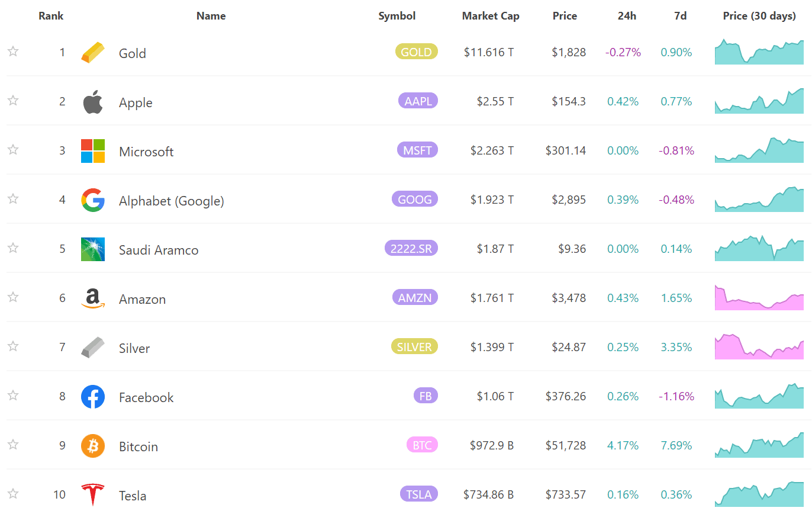Sort by Market Cap column header
Viewport: 812px width, 514px height.
coord(491,16)
